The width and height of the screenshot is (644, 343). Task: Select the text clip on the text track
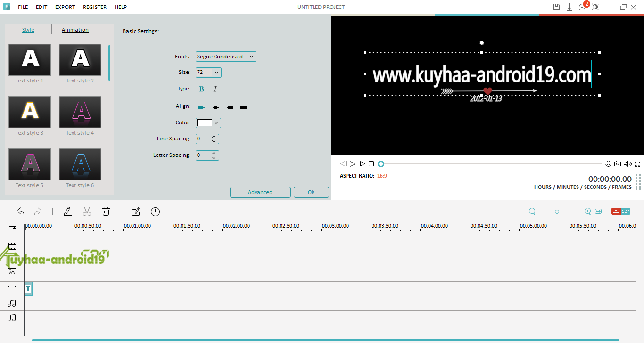(28, 289)
